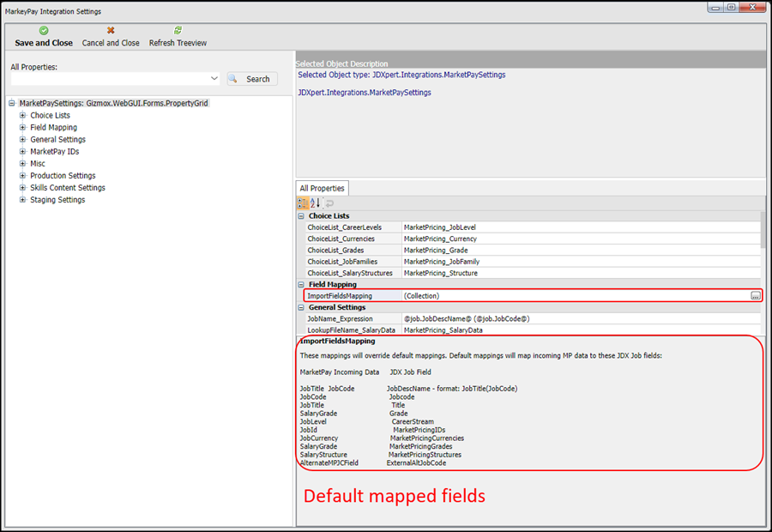Edit the MarketPricing_Structure value

[x=581, y=273]
